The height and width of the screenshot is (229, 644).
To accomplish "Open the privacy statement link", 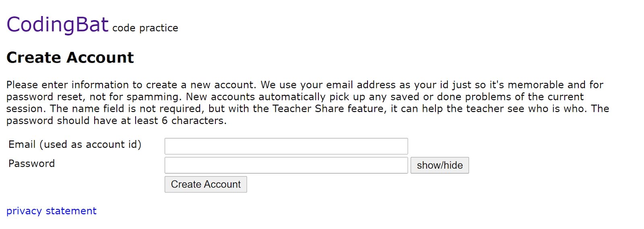I will 52,211.
